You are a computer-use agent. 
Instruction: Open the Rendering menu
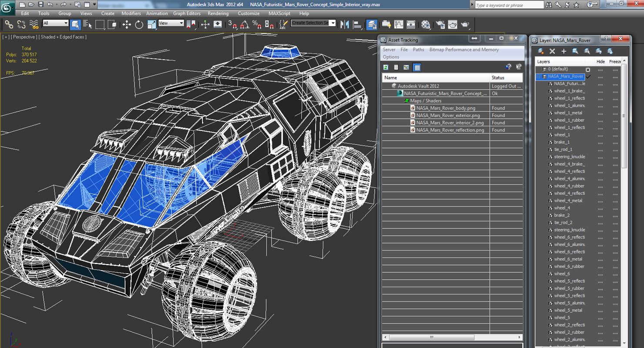click(218, 13)
